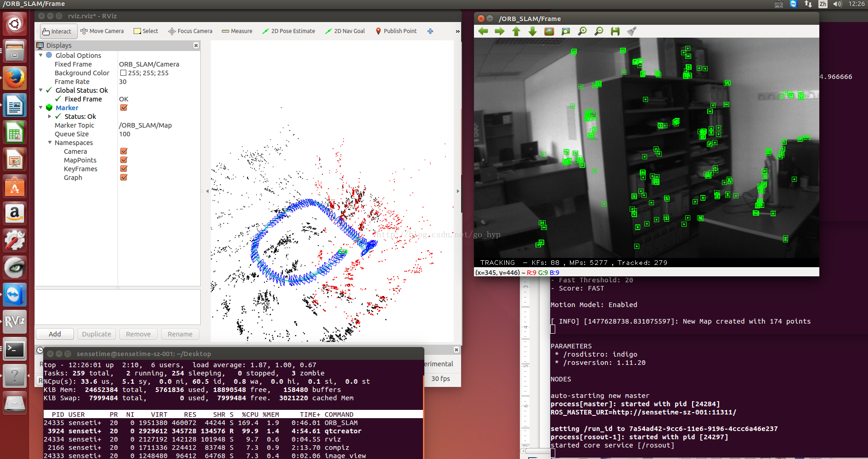Click the Remove display button
Image resolution: width=868 pixels, height=459 pixels.
(138, 334)
